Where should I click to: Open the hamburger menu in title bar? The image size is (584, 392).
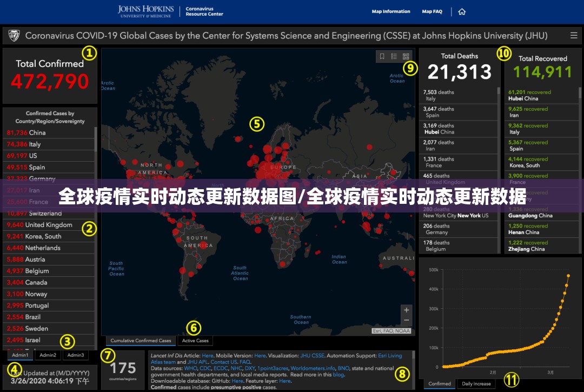[x=574, y=36]
